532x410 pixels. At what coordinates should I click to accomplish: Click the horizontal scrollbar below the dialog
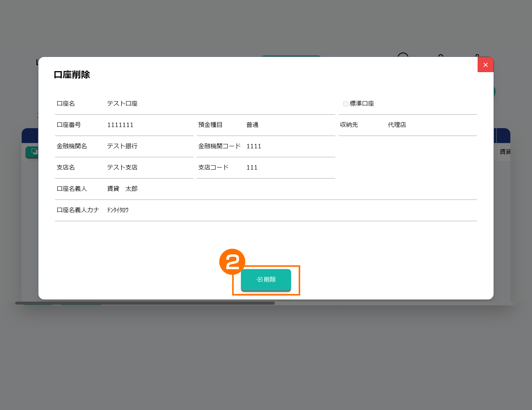[145, 303]
